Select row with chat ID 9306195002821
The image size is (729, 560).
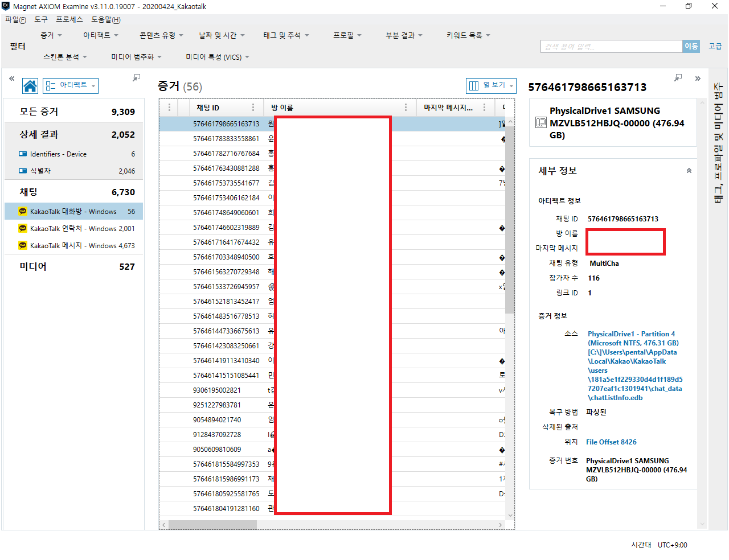coord(332,390)
